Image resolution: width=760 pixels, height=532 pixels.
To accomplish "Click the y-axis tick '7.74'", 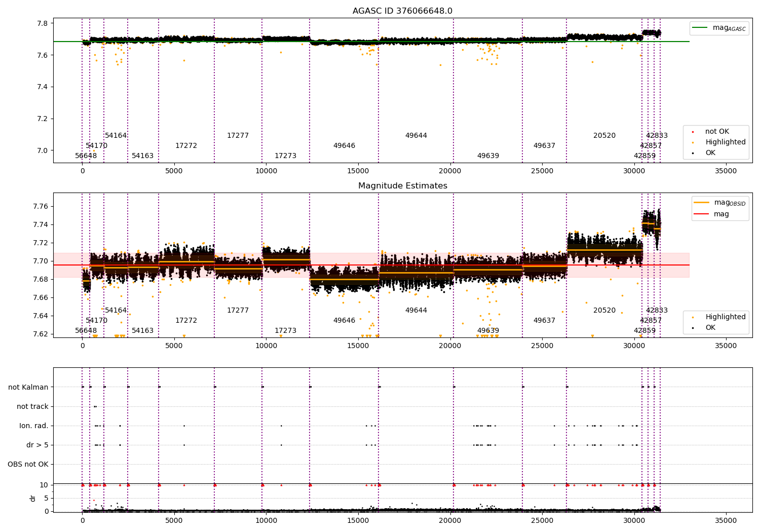I will (41, 224).
